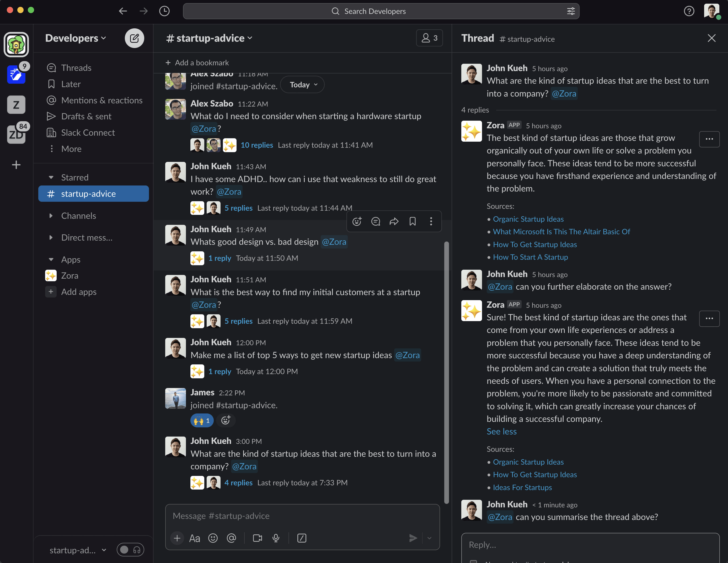The height and width of the screenshot is (563, 728).
Task: Add reaction to James joined message
Action: [x=226, y=420]
